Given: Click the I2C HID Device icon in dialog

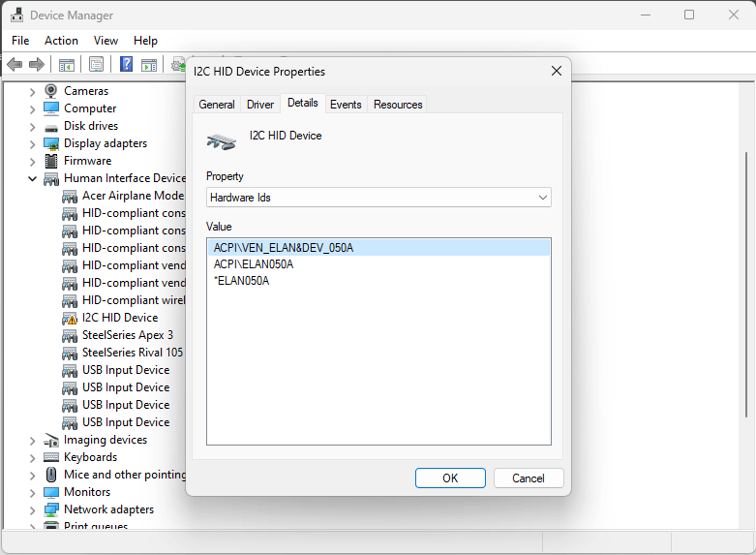Looking at the screenshot, I should pyautogui.click(x=222, y=141).
